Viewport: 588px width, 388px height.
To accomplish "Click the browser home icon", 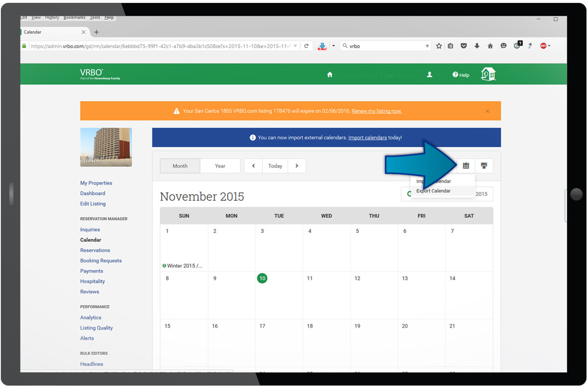I will [490, 46].
